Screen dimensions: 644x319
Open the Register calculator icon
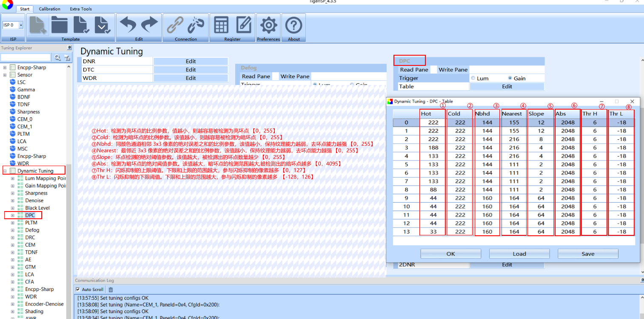click(x=222, y=25)
